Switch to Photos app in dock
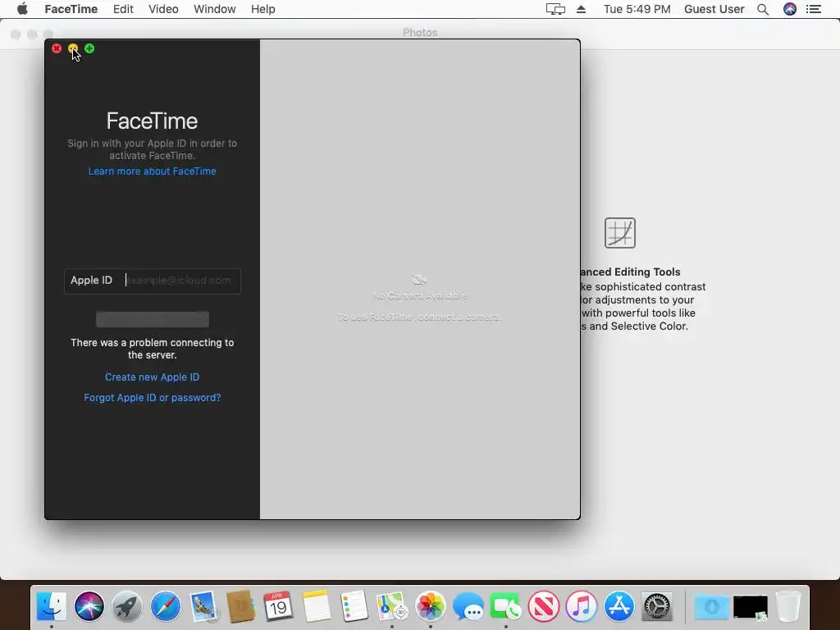 [430, 606]
